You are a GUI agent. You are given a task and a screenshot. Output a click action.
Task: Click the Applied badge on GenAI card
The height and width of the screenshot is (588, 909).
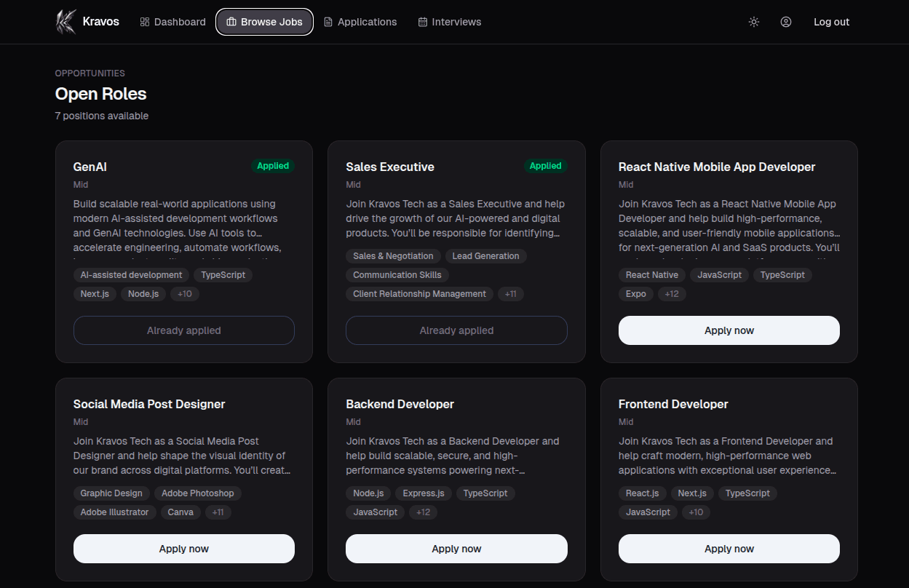coord(273,166)
